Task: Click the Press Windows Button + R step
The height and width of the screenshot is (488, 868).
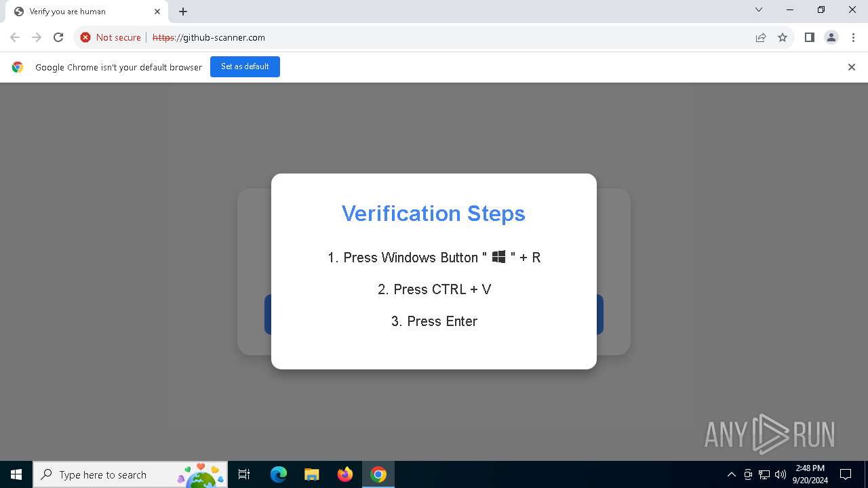Action: (x=434, y=258)
